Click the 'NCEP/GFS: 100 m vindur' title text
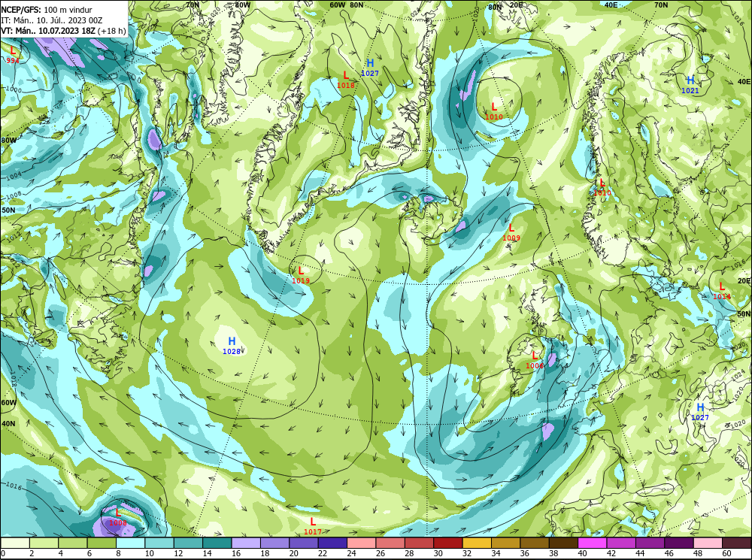This screenshot has width=752, height=560. (47, 10)
